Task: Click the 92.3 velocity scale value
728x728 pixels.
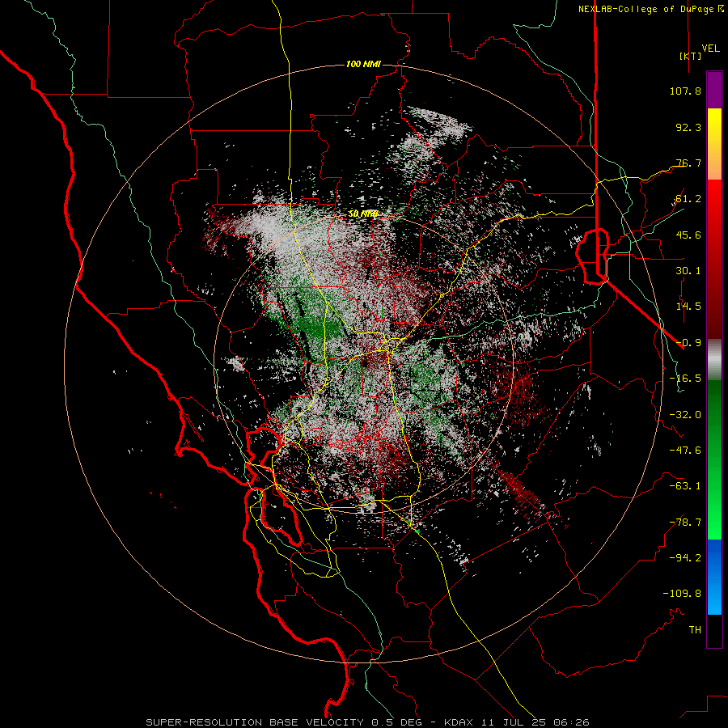Action: (x=688, y=127)
